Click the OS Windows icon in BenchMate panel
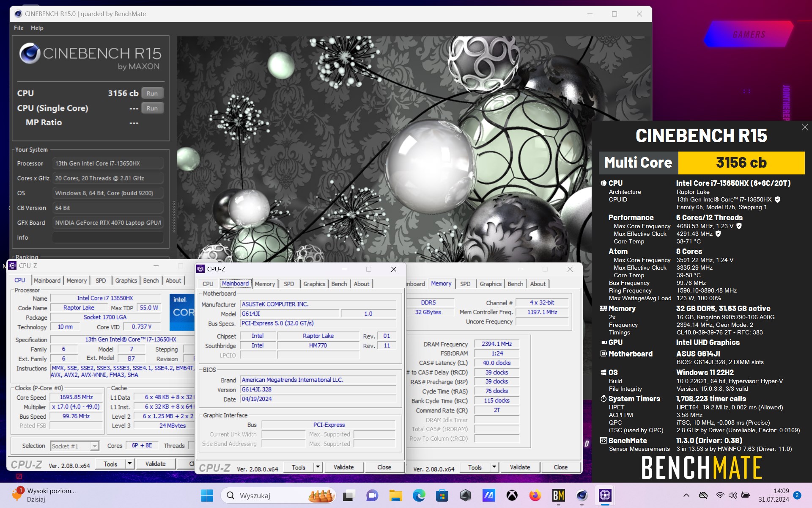 coord(604,373)
